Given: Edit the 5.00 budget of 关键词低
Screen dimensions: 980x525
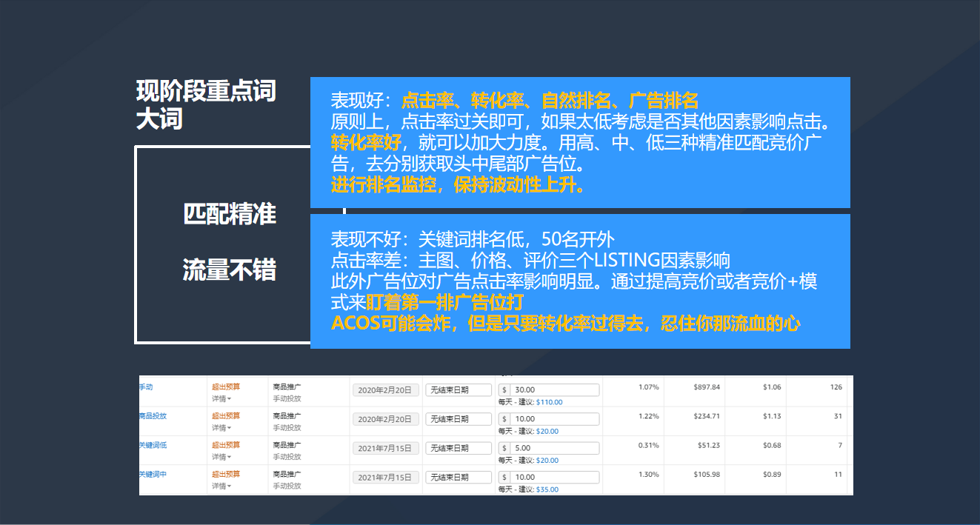Looking at the screenshot, I should tap(556, 447).
